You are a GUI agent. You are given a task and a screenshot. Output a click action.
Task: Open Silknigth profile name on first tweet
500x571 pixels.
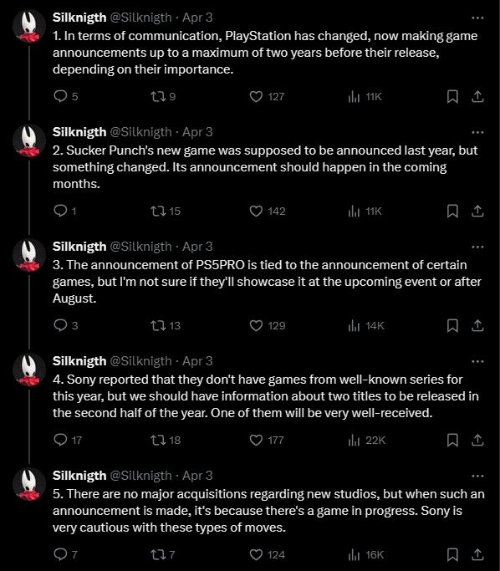(79, 17)
